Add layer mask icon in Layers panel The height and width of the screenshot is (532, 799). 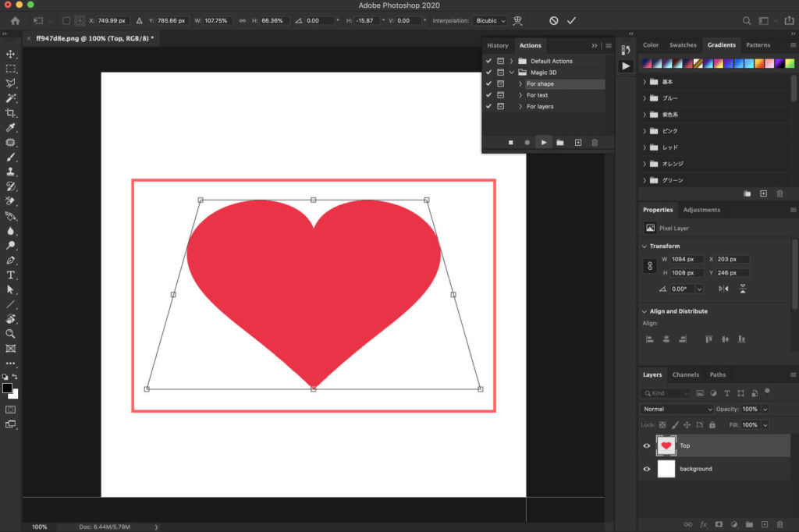pos(719,524)
